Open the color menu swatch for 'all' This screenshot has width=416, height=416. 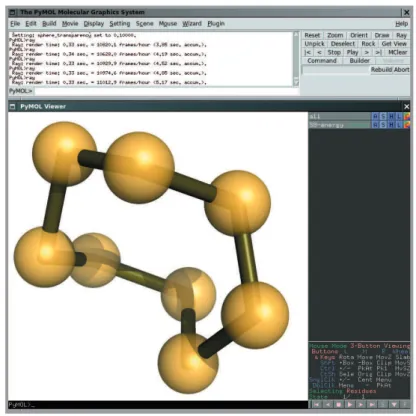point(407,116)
